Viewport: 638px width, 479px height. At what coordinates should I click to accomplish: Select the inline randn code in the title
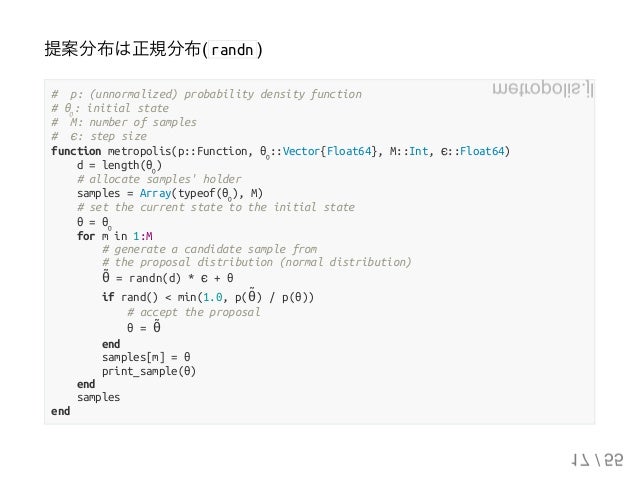coord(232,50)
